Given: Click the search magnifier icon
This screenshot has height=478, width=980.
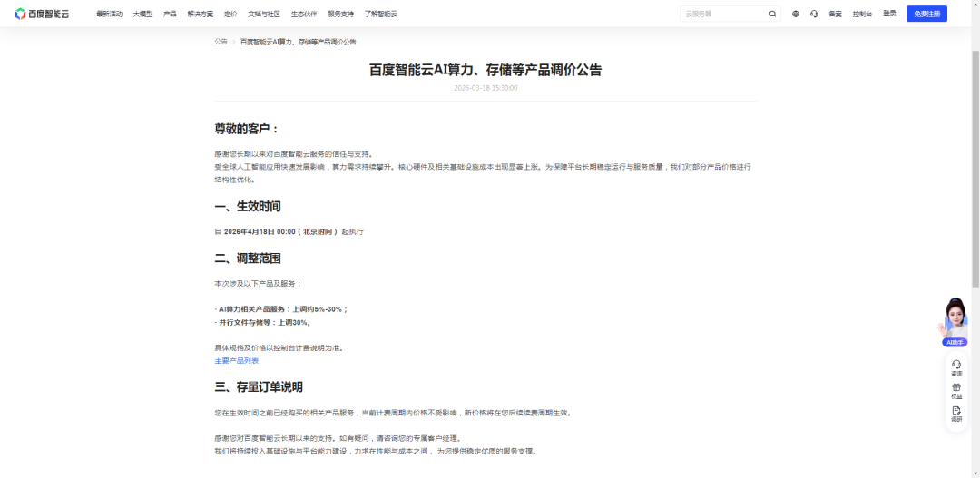Looking at the screenshot, I should tap(772, 14).
